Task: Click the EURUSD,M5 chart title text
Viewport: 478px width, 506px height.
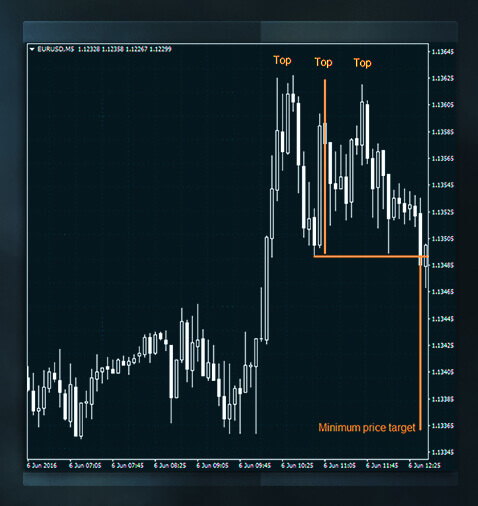Action: 56,49
